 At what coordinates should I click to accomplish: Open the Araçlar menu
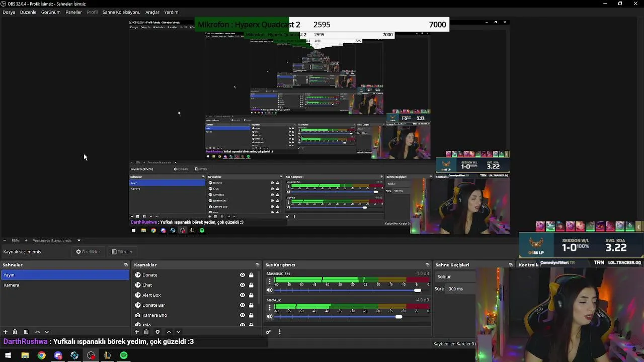(152, 12)
